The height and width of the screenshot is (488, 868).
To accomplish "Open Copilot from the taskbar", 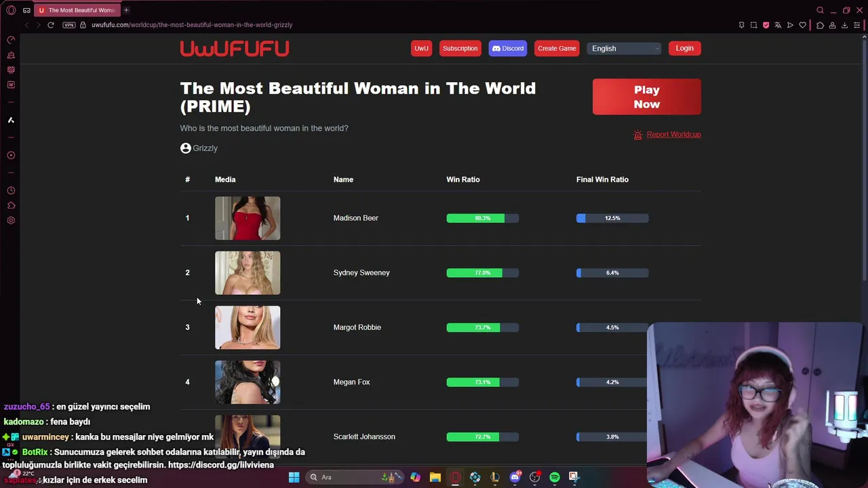I will pyautogui.click(x=415, y=477).
